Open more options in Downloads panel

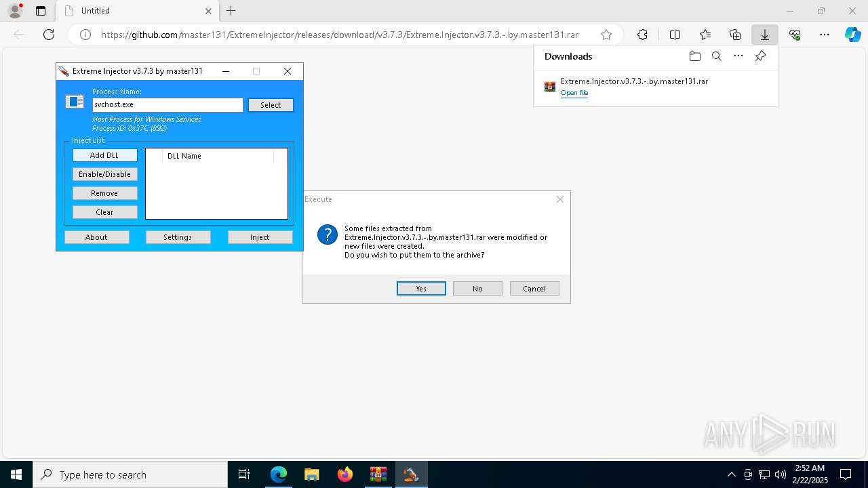click(738, 56)
